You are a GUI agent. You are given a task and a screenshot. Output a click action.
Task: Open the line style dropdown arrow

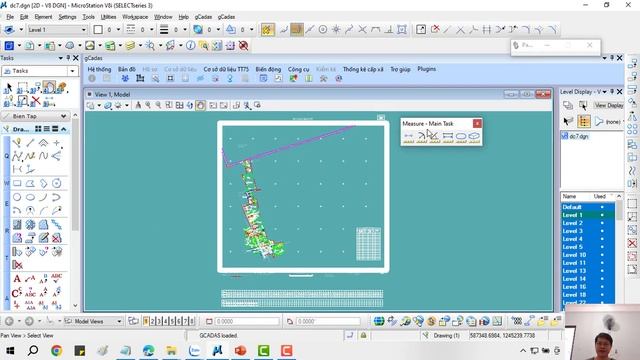pyautogui.click(x=151, y=30)
